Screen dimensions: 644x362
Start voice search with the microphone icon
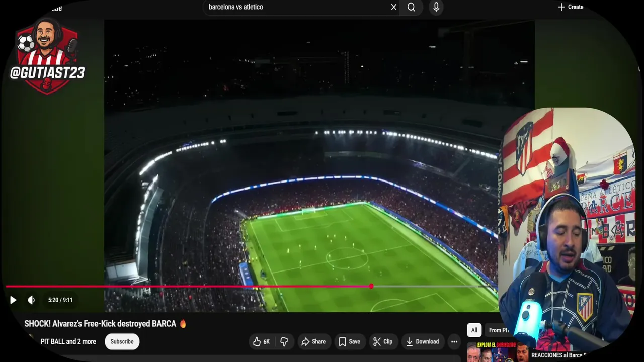(x=436, y=7)
